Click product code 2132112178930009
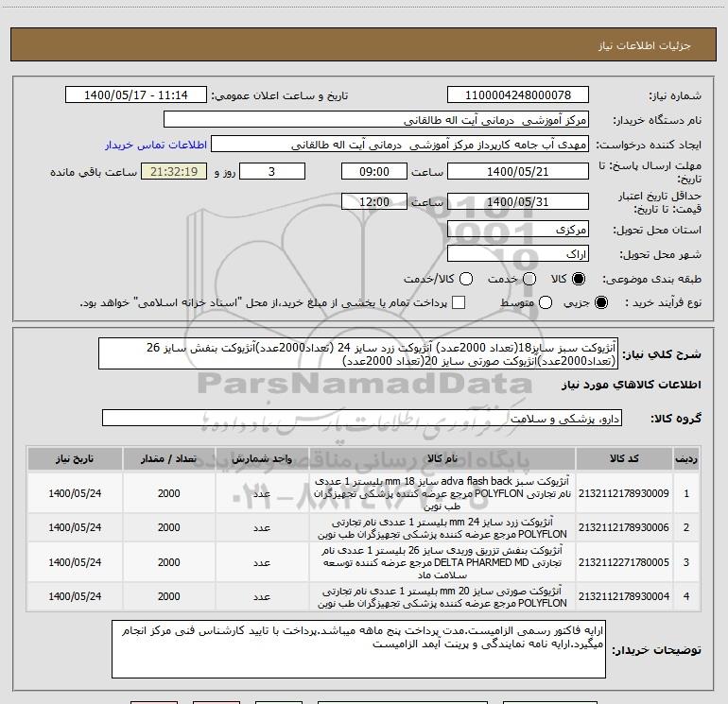 point(624,493)
